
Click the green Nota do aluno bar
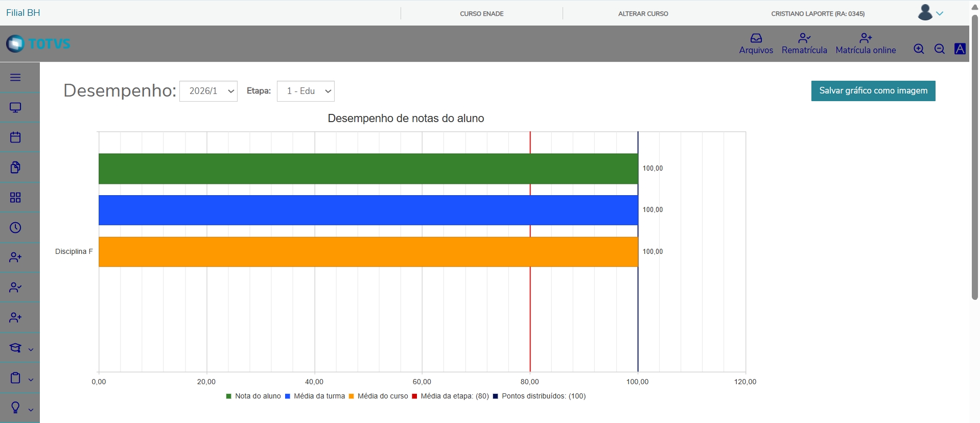[368, 169]
